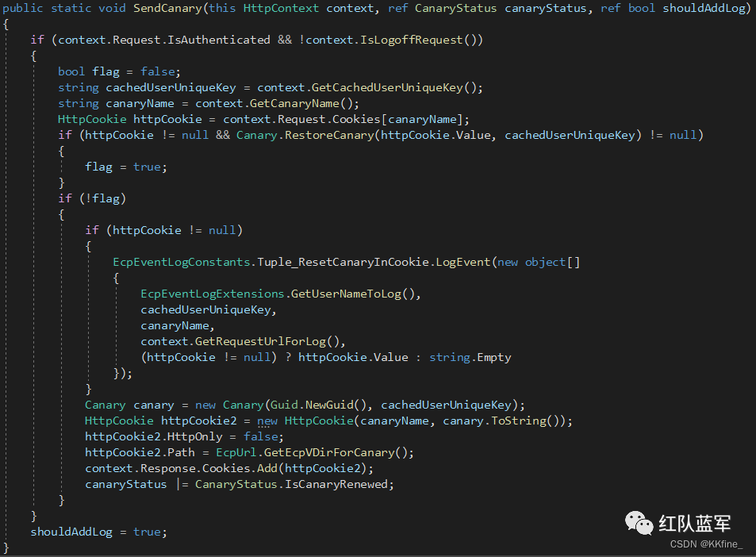
Task: Click the Guid.NewGuid() call
Action: tap(318, 405)
